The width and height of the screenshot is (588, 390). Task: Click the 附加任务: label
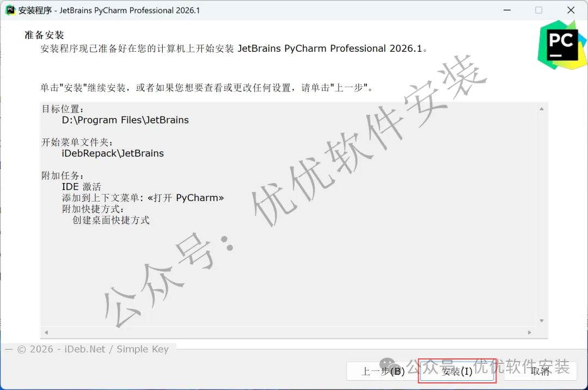[62, 175]
